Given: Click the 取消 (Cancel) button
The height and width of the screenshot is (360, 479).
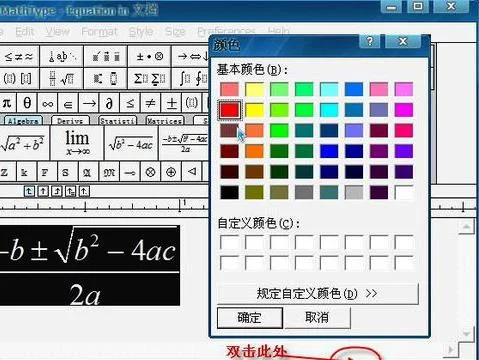Looking at the screenshot, I should [x=317, y=318].
